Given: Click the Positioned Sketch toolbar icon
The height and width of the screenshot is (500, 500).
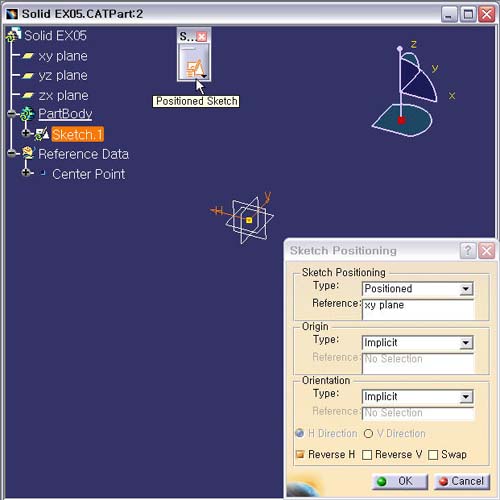Looking at the screenshot, I should coord(194,63).
